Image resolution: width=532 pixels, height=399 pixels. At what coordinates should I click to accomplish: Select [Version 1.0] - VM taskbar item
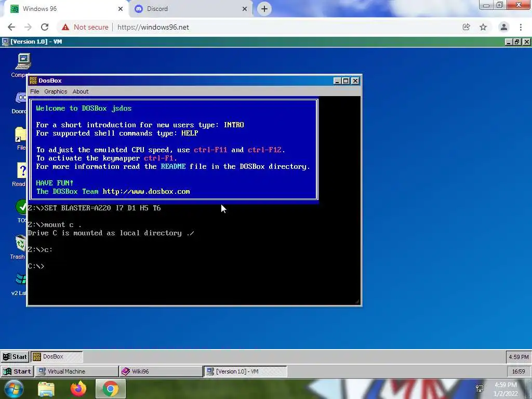pos(245,371)
